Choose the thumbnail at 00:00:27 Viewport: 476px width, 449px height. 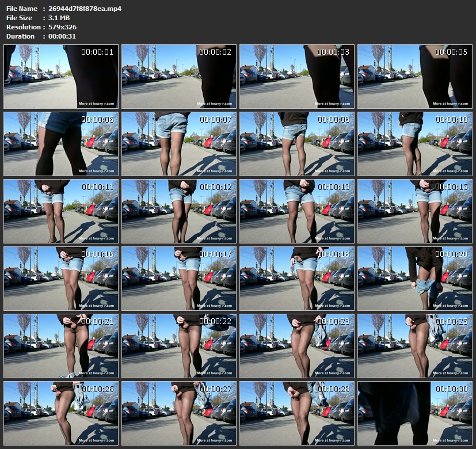tap(179, 413)
